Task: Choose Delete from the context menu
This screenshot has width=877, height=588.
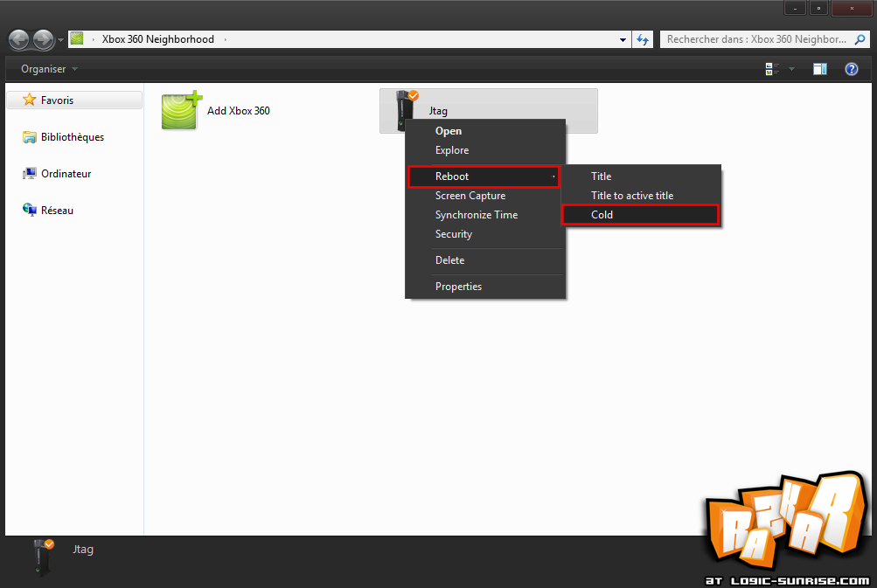Action: point(485,260)
